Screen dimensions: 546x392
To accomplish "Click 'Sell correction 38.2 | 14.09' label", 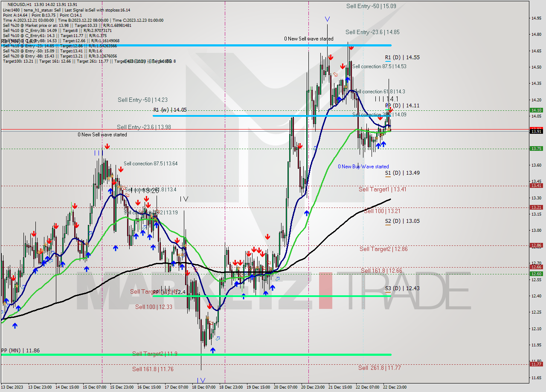I will tap(379, 115).
